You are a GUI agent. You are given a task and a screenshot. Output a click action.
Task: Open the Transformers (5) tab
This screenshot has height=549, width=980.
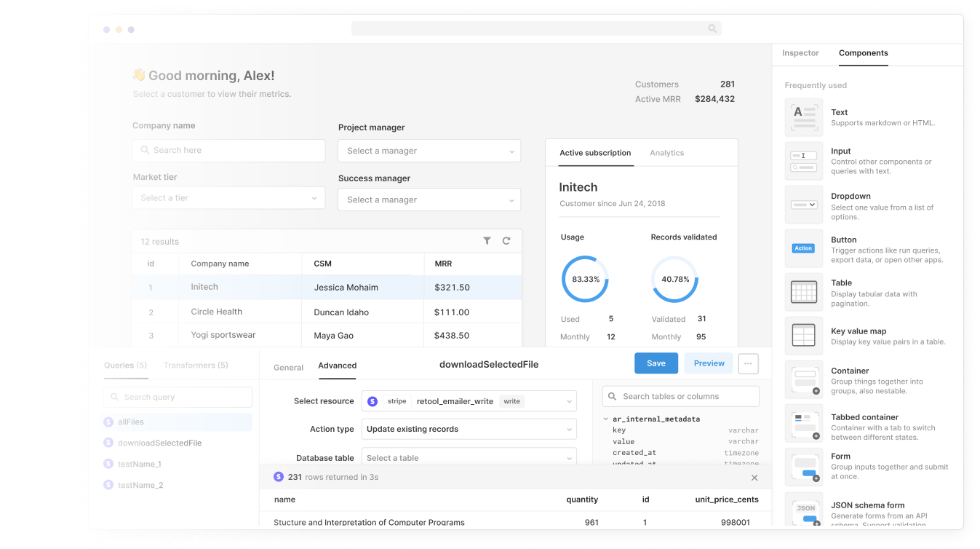pyautogui.click(x=196, y=366)
